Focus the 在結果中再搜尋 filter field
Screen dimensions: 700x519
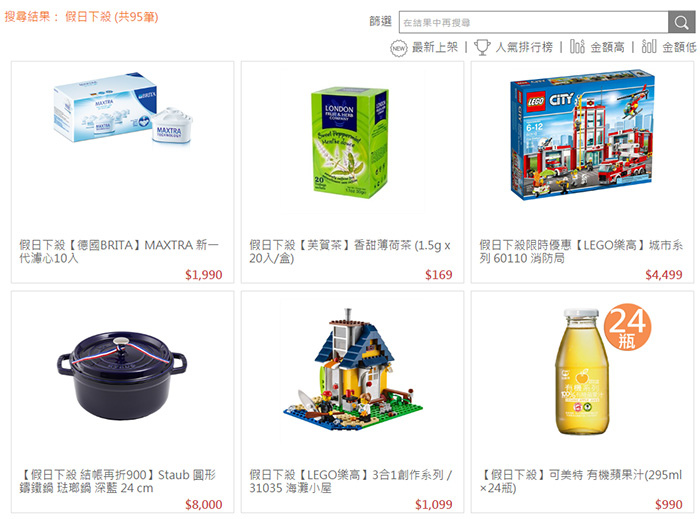coord(533,22)
